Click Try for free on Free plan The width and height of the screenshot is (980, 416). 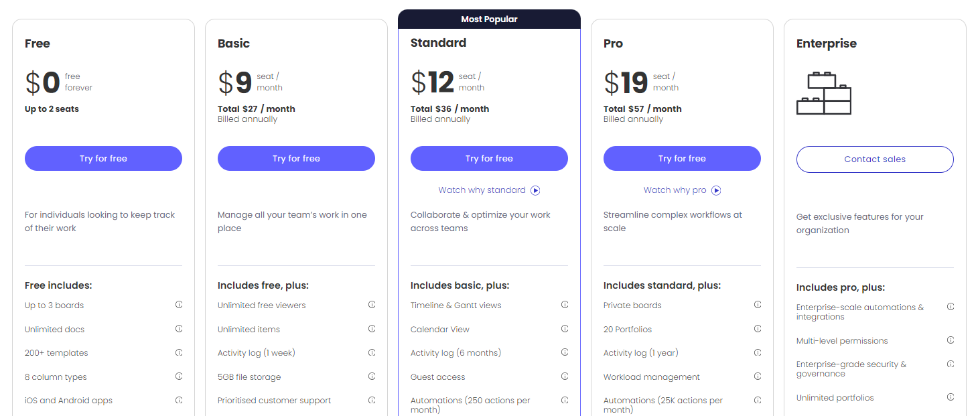pyautogui.click(x=103, y=159)
